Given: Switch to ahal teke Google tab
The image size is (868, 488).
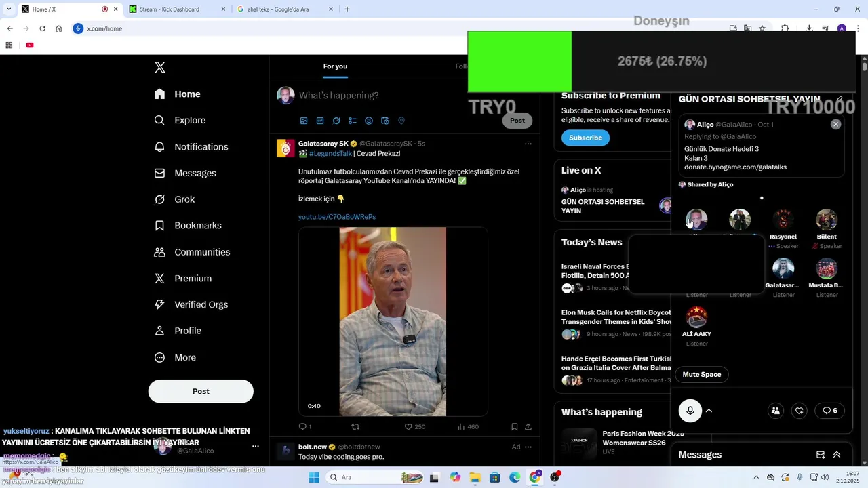Looking at the screenshot, I should (285, 9).
